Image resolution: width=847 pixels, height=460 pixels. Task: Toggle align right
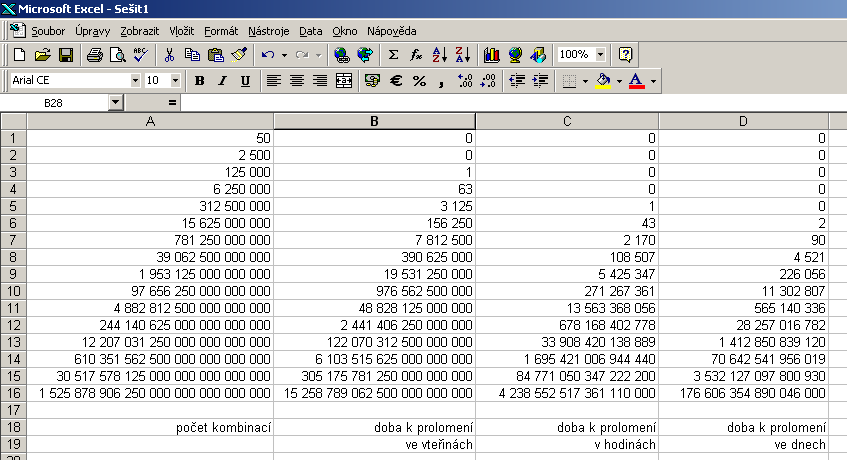[x=320, y=81]
